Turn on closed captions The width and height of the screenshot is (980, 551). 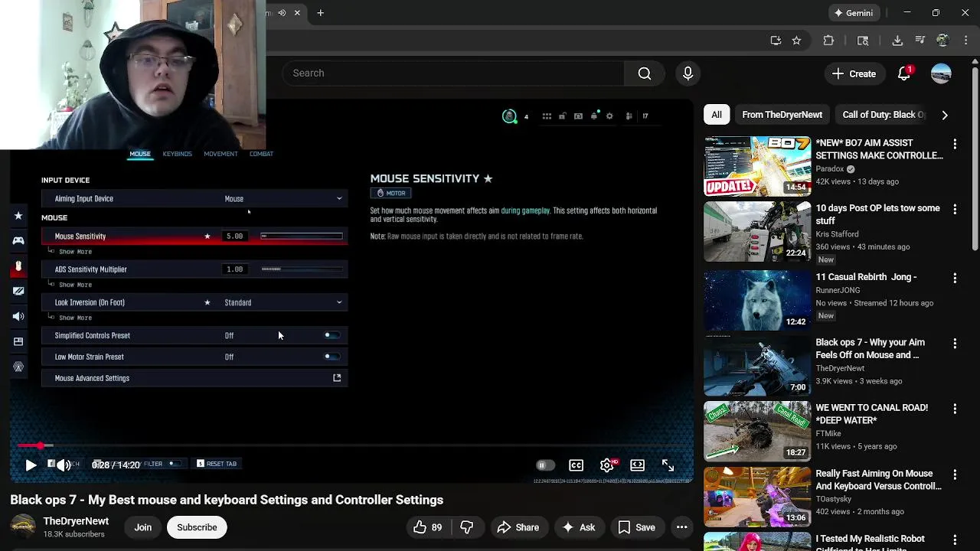[x=576, y=465]
